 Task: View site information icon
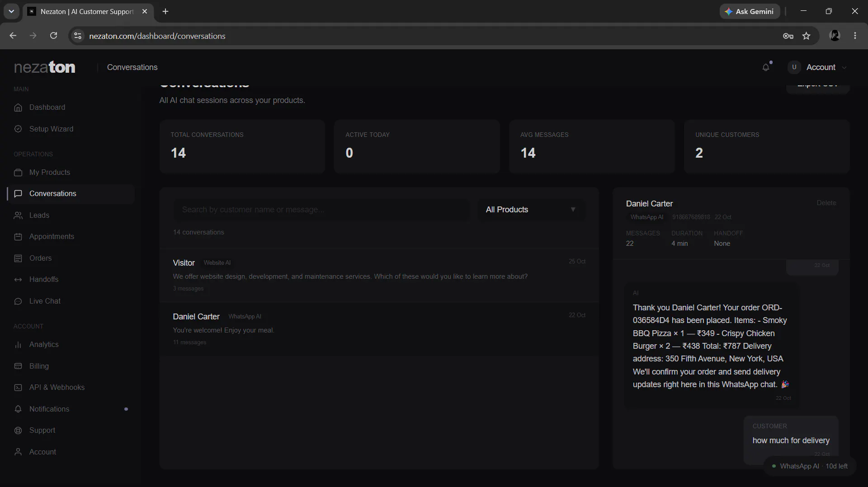(78, 36)
